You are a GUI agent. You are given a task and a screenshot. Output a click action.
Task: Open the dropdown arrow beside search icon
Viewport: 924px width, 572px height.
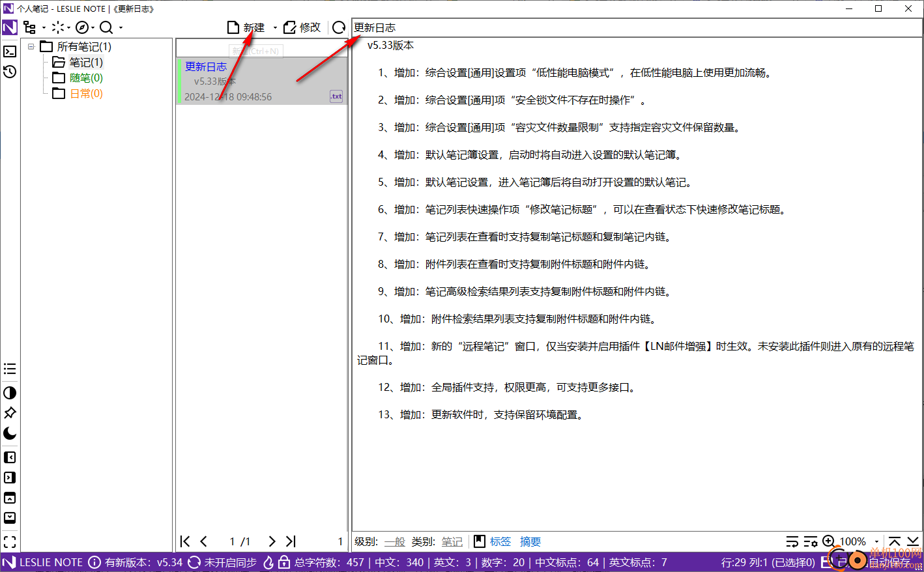(x=121, y=28)
